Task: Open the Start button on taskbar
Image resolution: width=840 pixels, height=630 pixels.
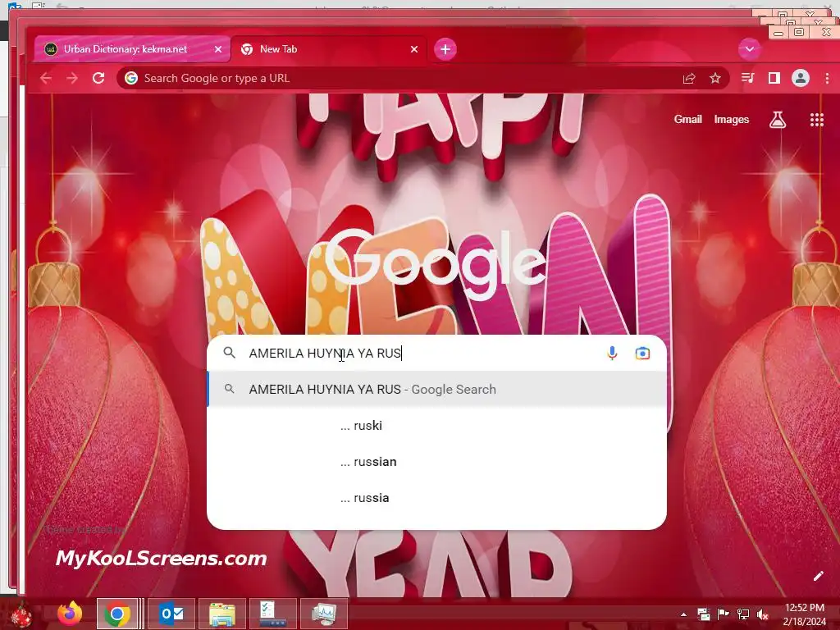Action: (x=21, y=614)
